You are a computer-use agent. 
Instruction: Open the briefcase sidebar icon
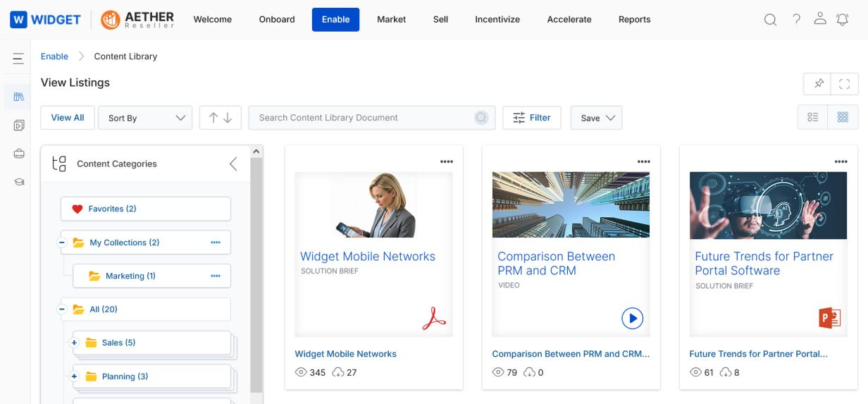tap(19, 153)
